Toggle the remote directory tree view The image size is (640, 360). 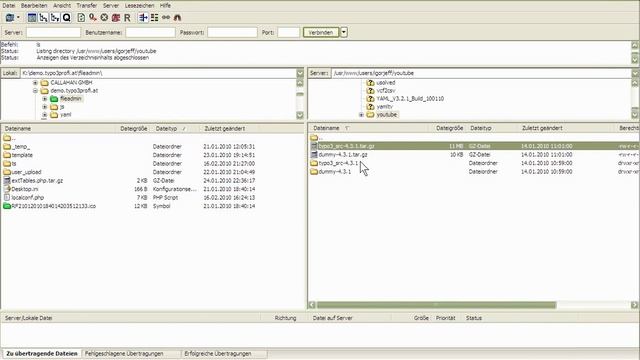coord(55,18)
